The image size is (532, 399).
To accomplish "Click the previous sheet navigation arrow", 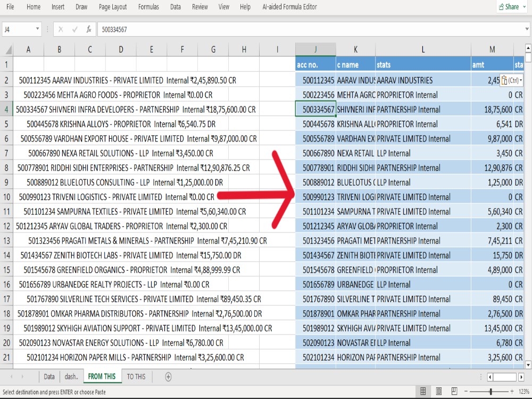I will (x=12, y=377).
